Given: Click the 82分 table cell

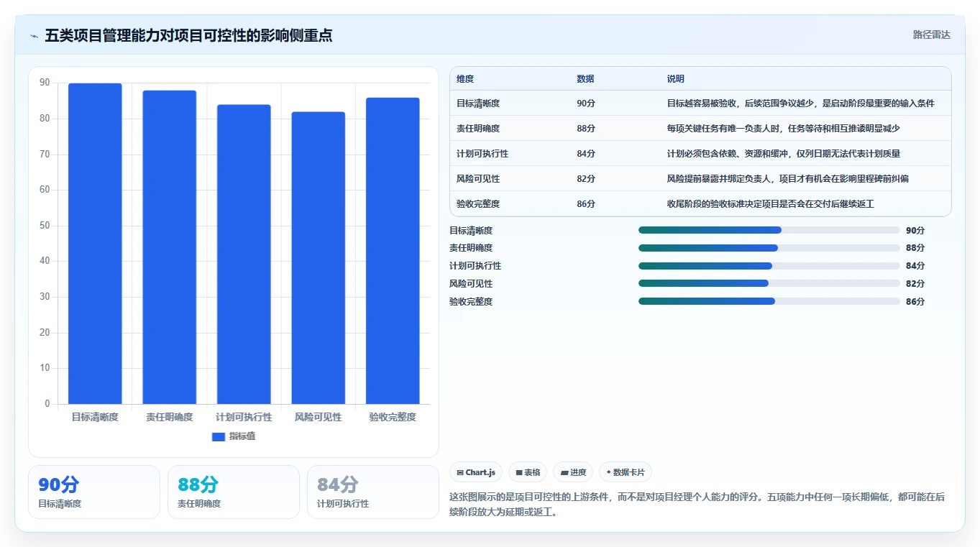Looking at the screenshot, I should (586, 179).
